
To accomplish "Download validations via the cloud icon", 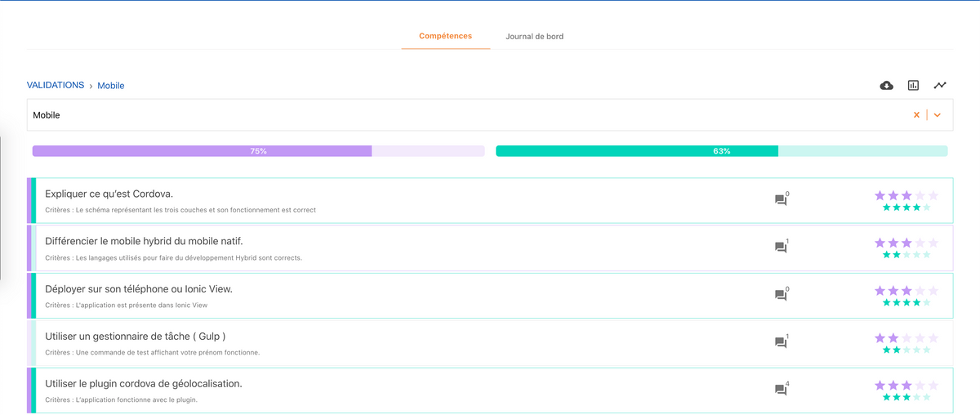I will [x=887, y=85].
